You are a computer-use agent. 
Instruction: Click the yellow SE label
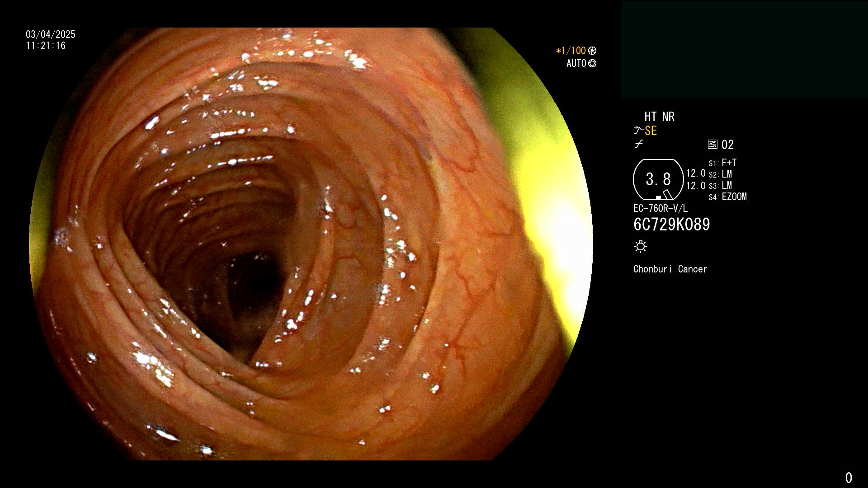coord(651,131)
